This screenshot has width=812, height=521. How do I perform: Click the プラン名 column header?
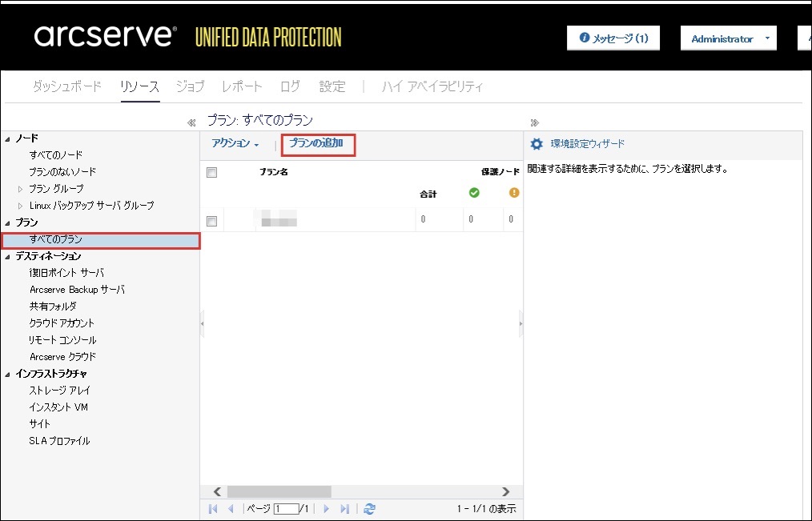pos(273,172)
